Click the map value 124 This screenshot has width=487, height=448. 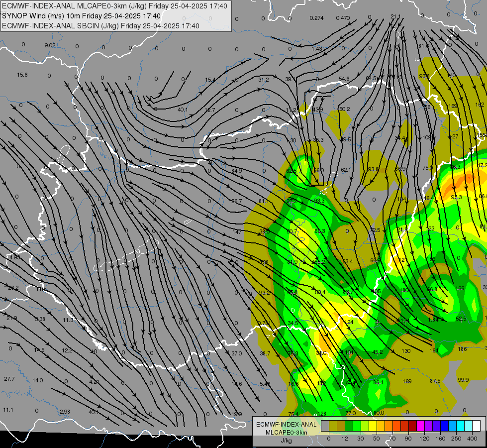(x=349, y=323)
